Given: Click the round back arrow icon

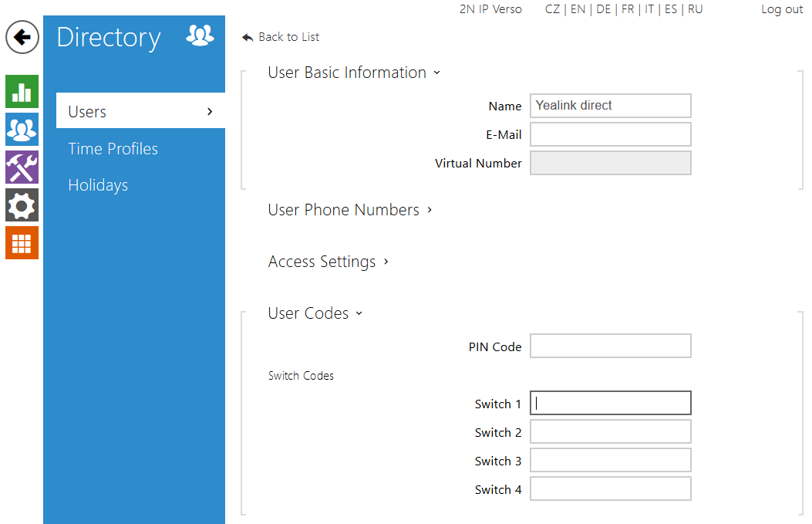Looking at the screenshot, I should [22, 37].
